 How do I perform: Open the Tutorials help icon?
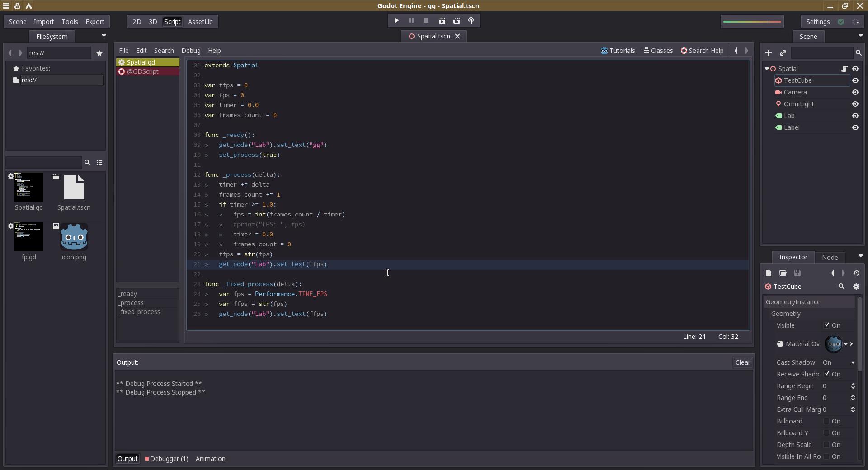pyautogui.click(x=618, y=51)
